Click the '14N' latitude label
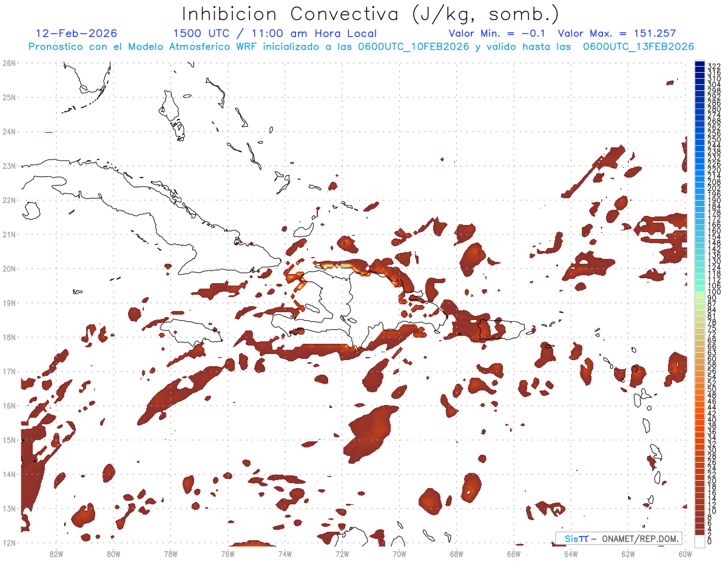Viewport: 728px width, 562px height. (9, 474)
